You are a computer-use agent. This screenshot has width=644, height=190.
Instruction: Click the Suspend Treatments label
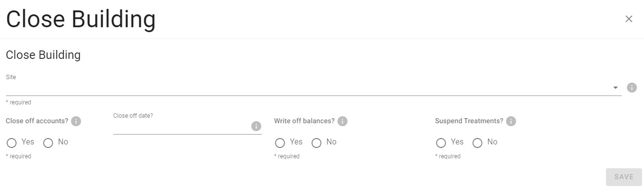pyautogui.click(x=469, y=121)
